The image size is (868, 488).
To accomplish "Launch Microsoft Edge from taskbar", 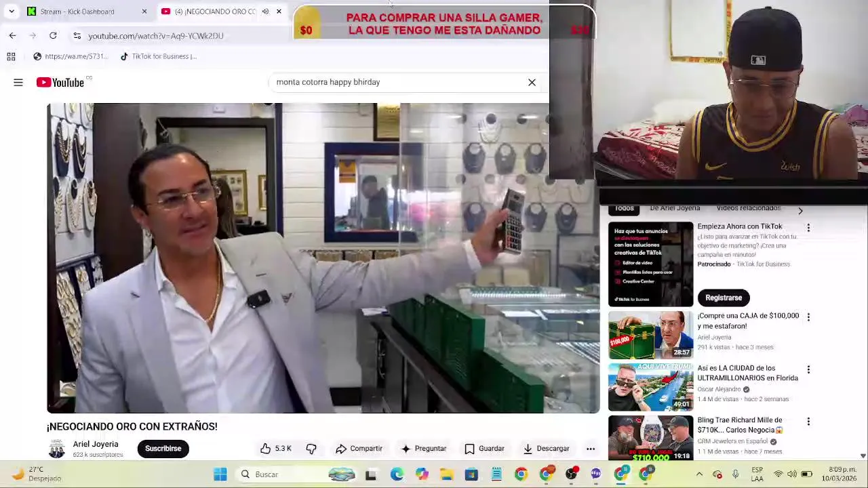I will (397, 474).
